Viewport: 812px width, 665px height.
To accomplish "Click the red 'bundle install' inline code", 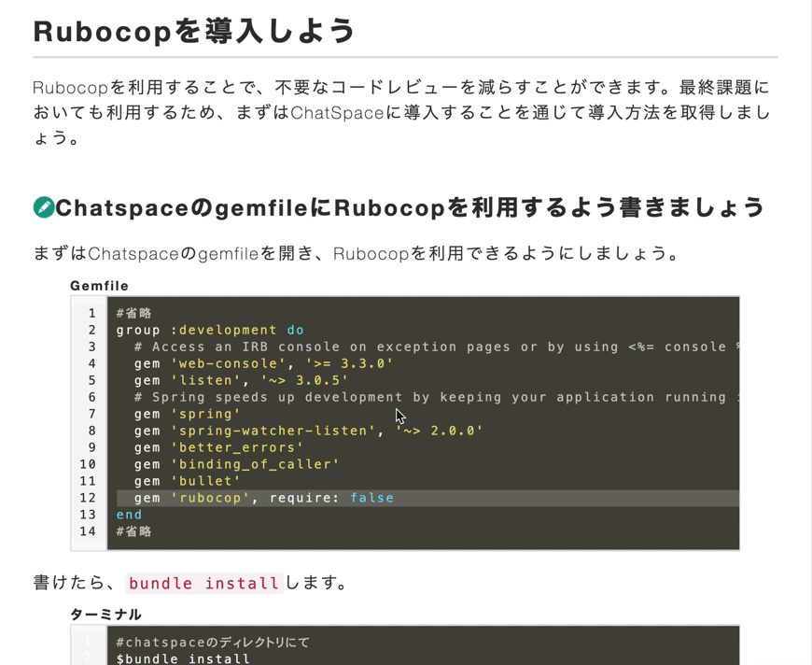I will (204, 583).
